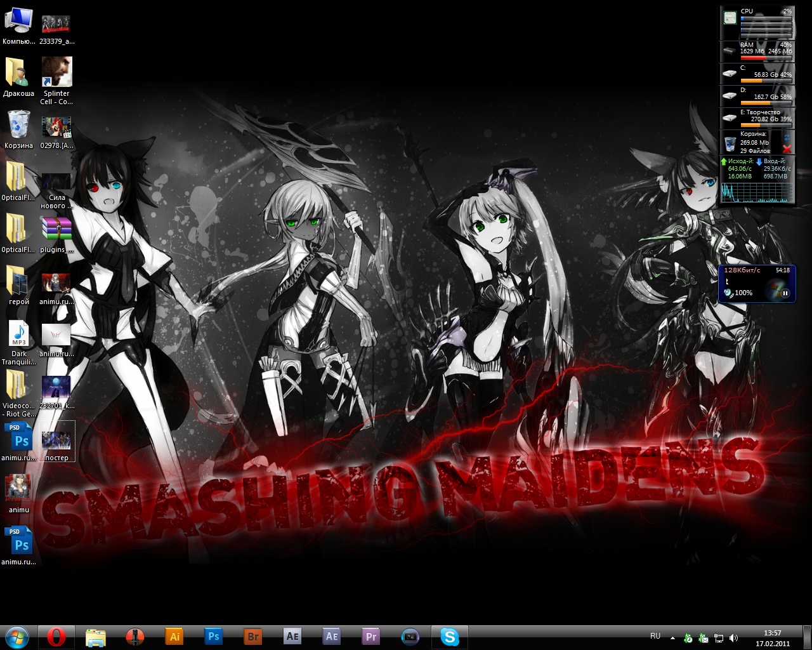Open the 232701_k image file
Screen dimensions: 812x650
[56, 393]
